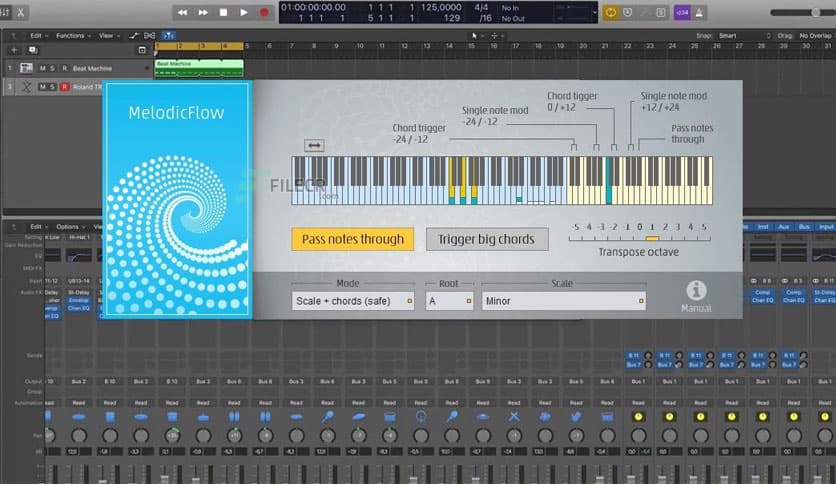Viewport: 836px width, 484px height.
Task: Select the Aux filter tab in the mixer
Action: pos(783,227)
